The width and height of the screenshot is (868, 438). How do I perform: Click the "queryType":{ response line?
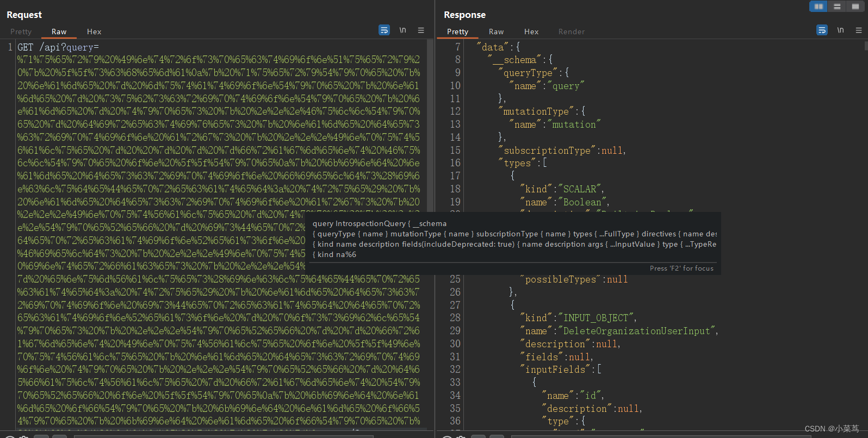pyautogui.click(x=534, y=73)
